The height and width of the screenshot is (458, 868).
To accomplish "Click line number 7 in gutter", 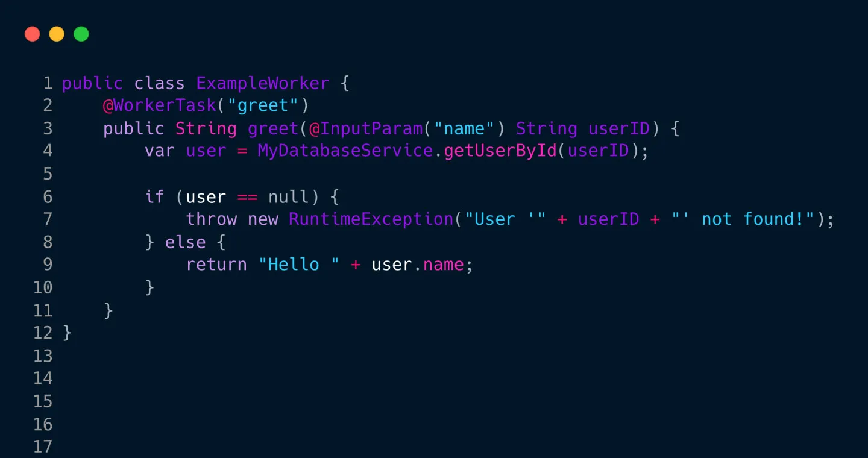I will 48,219.
